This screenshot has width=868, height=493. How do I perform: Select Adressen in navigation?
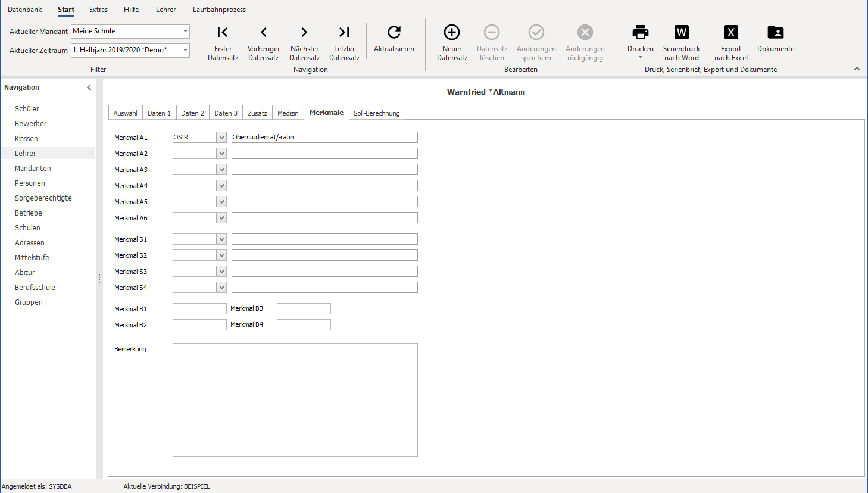(30, 243)
